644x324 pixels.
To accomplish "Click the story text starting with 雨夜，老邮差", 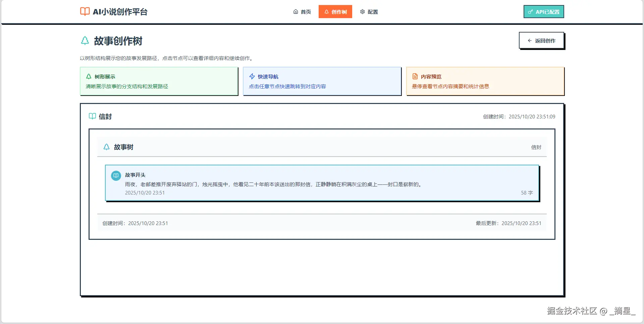I will pos(274,184).
